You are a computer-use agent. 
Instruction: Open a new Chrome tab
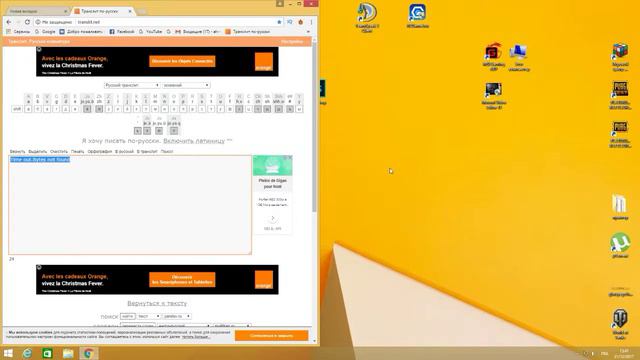[142, 12]
